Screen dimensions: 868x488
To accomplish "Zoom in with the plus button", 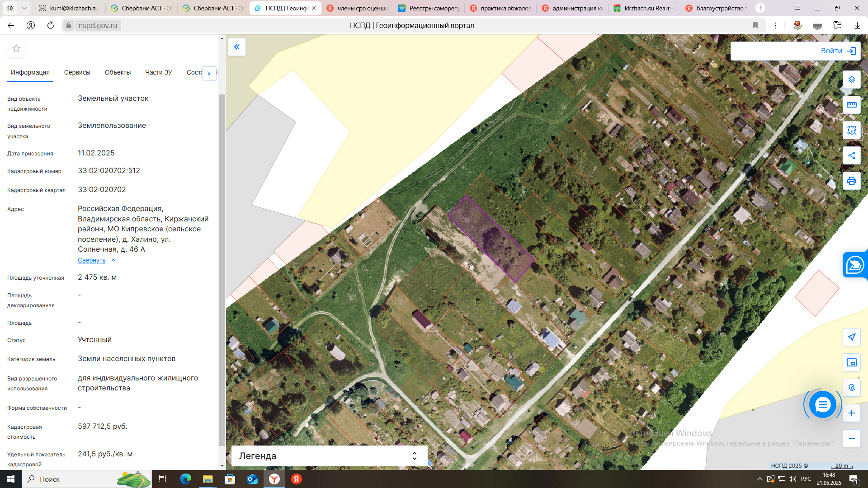I will [851, 413].
